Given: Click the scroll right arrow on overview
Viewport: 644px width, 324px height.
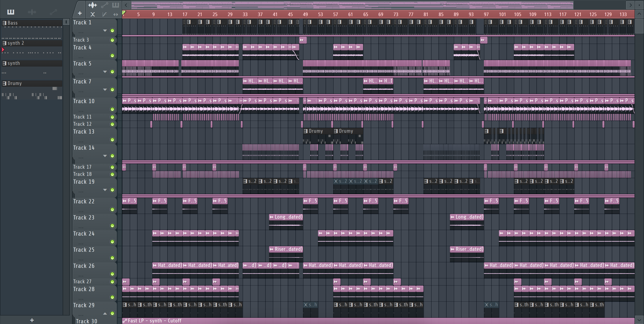Looking at the screenshot, I should [631, 5].
